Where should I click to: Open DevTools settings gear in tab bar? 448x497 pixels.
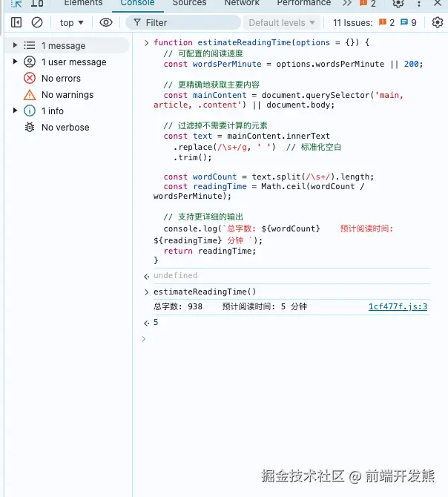(398, 4)
